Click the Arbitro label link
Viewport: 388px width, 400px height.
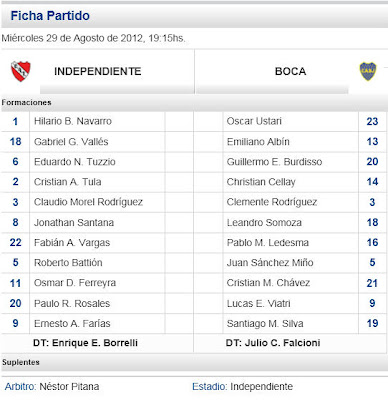[x=20, y=386]
